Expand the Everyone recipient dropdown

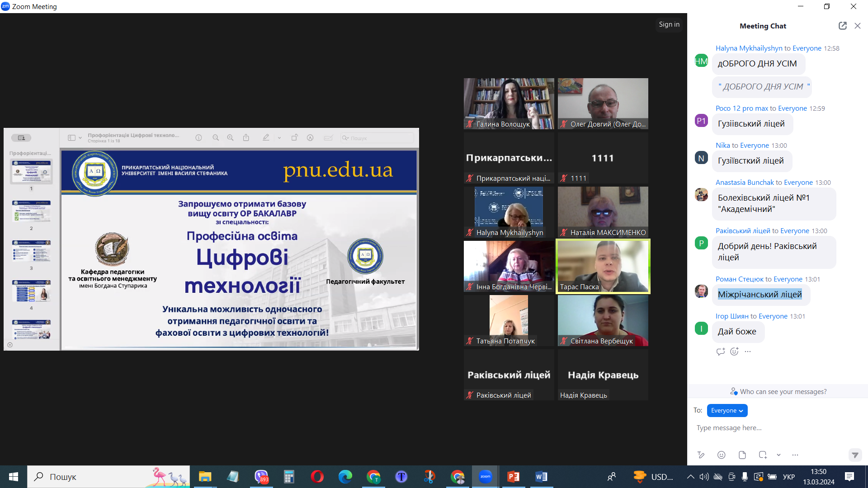tap(727, 410)
